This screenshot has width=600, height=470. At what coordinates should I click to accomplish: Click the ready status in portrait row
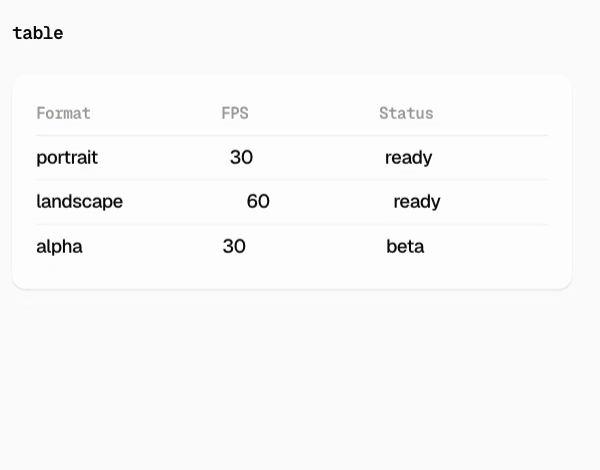coord(409,158)
